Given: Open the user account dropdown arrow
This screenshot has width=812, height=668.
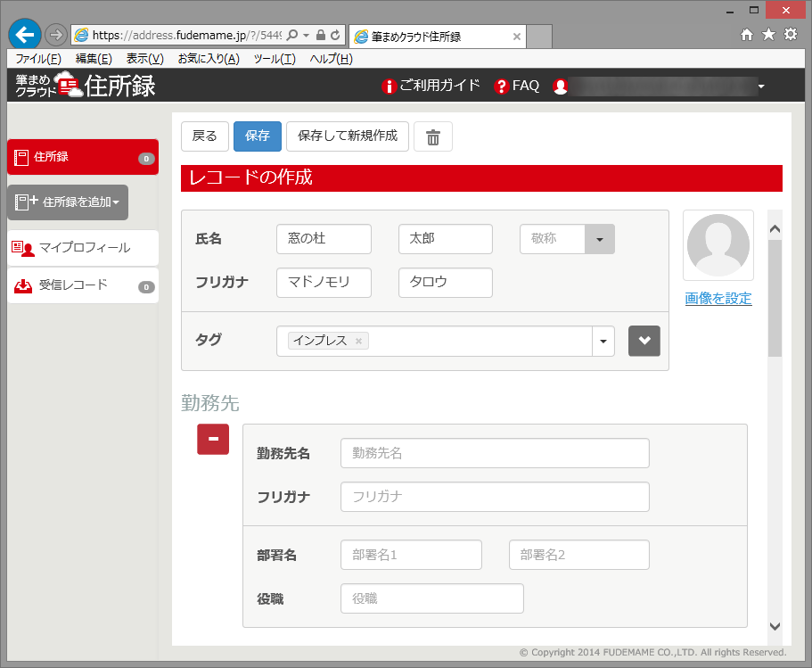Looking at the screenshot, I should 761,87.
